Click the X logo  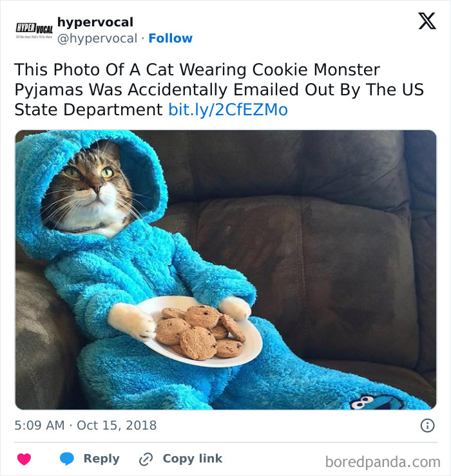[x=427, y=22]
